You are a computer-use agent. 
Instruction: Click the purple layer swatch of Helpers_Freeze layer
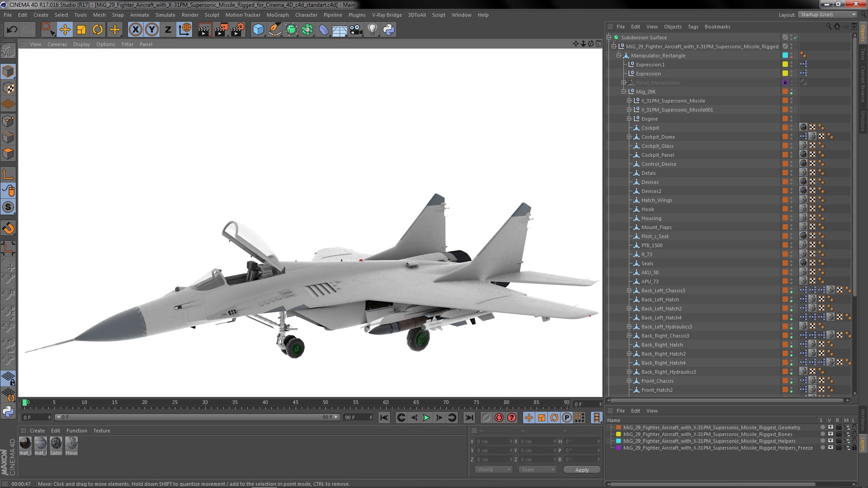618,448
